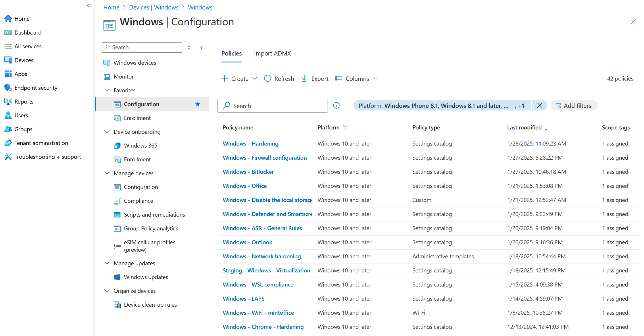644x336 pixels.
Task: Collapse the Organize devices group
Action: pyautogui.click(x=107, y=291)
